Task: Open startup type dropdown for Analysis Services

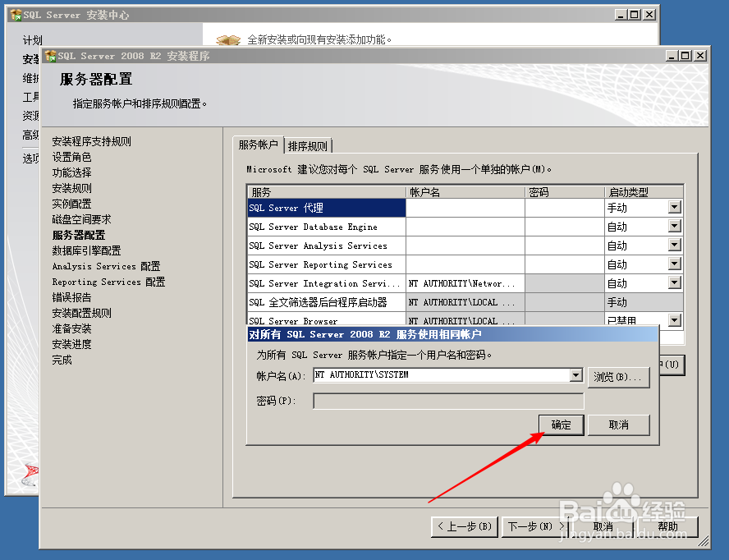Action: tap(674, 245)
